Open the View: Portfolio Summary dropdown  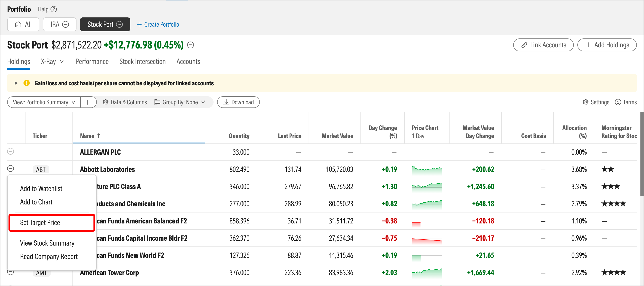pyautogui.click(x=44, y=102)
